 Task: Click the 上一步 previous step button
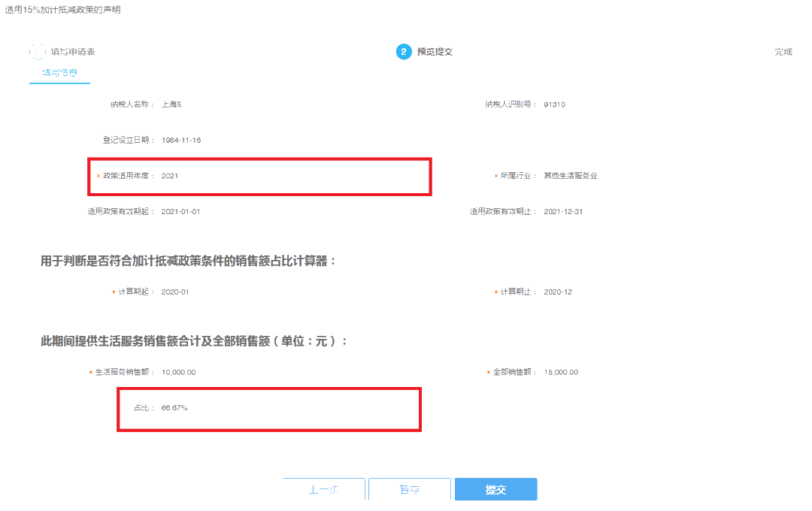point(324,488)
